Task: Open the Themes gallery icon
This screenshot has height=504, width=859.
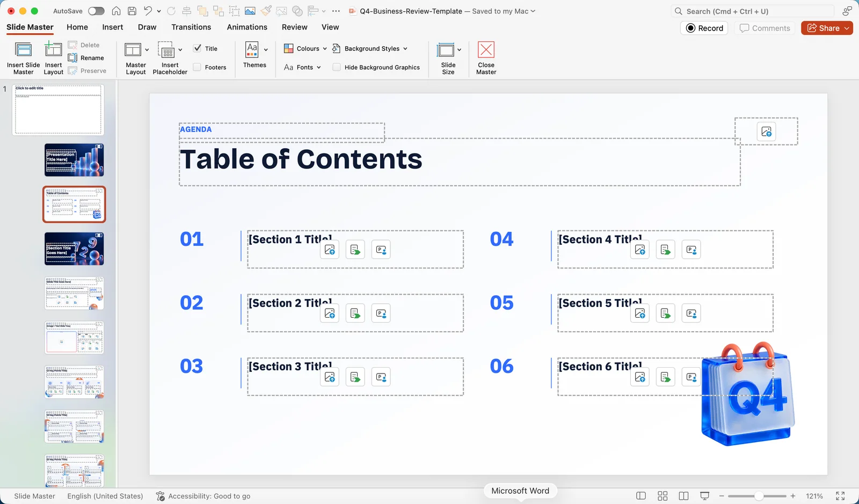Action: coord(252,49)
